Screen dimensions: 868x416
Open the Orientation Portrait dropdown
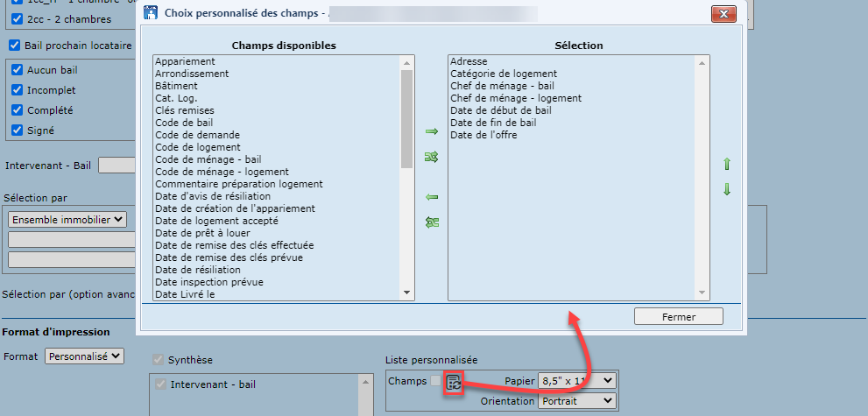pos(576,401)
